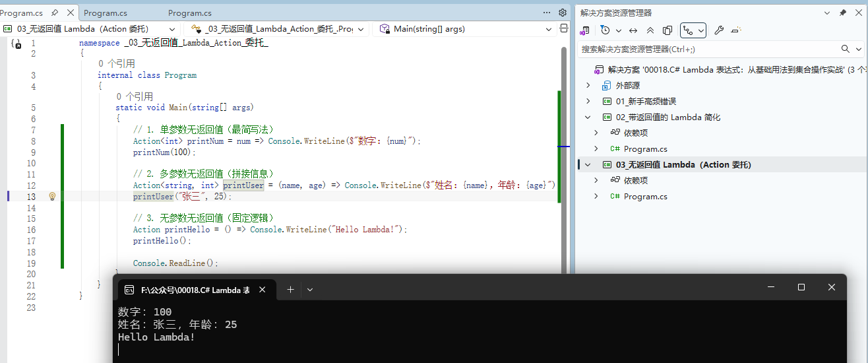Click the printUser variable on line 12
The width and height of the screenshot is (868, 363).
click(243, 185)
